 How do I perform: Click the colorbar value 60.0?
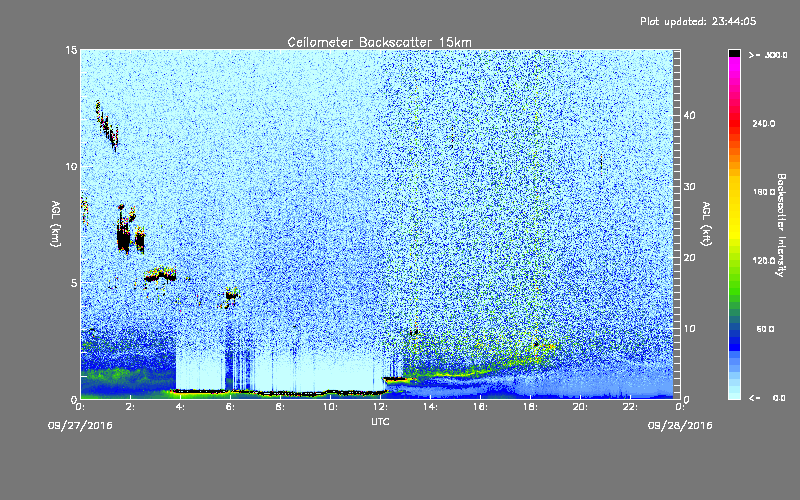click(765, 329)
